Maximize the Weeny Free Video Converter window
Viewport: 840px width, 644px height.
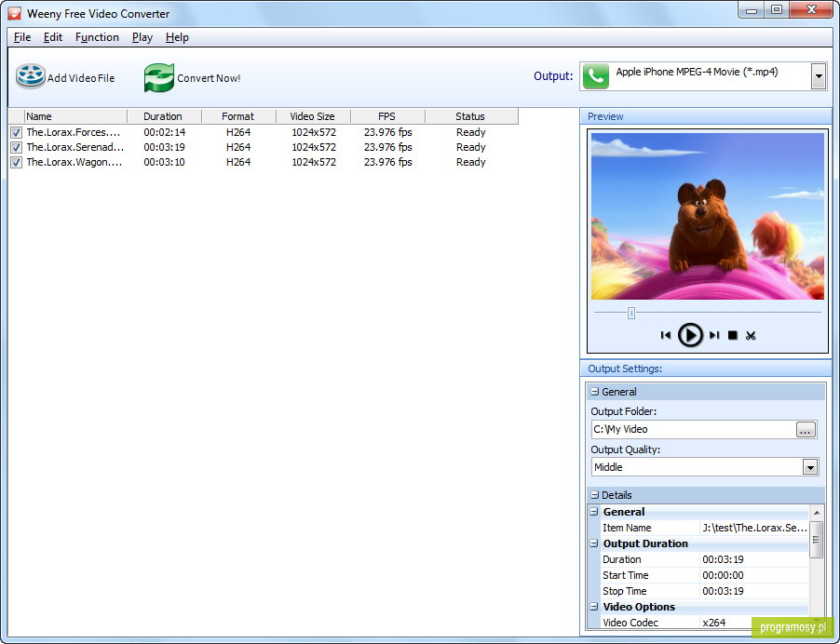point(777,9)
